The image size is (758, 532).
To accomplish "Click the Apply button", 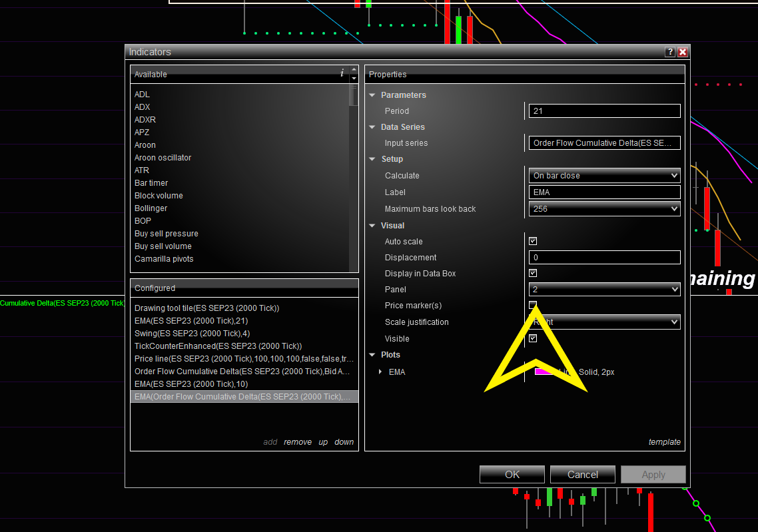I will (653, 475).
